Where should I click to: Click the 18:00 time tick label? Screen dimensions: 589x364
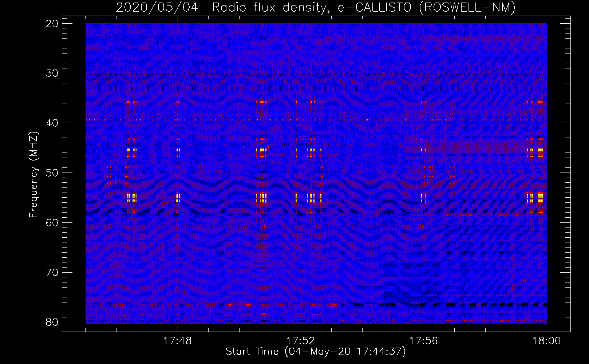point(547,341)
